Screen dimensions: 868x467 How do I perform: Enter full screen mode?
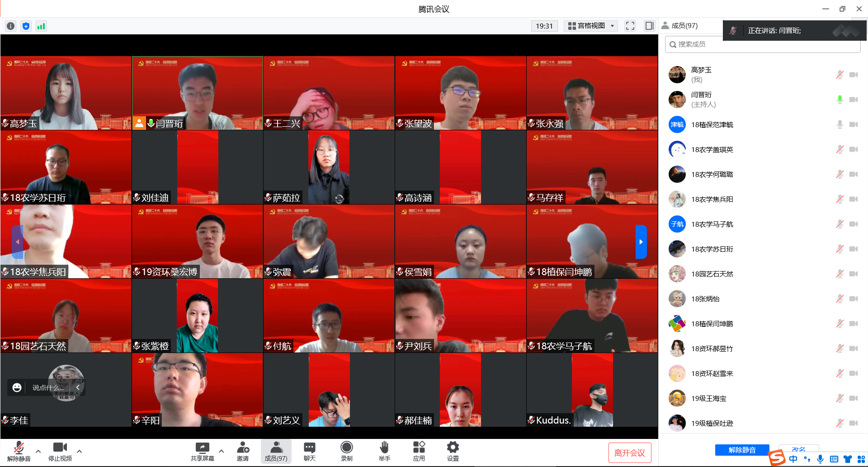[630, 26]
